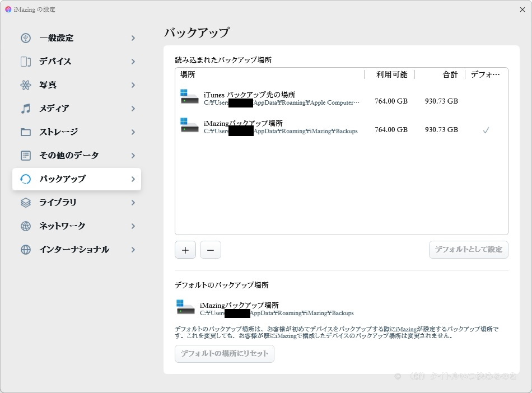Click the デバイス phone icon

tap(26, 62)
